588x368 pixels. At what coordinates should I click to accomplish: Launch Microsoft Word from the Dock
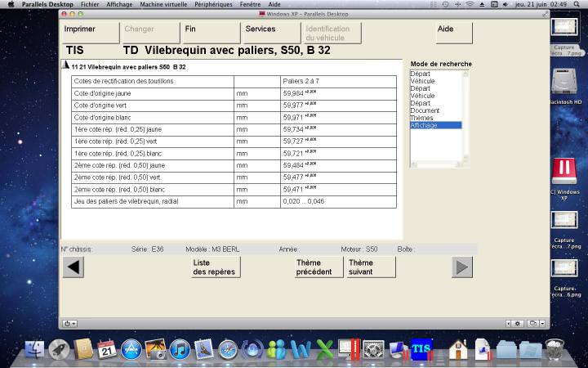tap(301, 350)
